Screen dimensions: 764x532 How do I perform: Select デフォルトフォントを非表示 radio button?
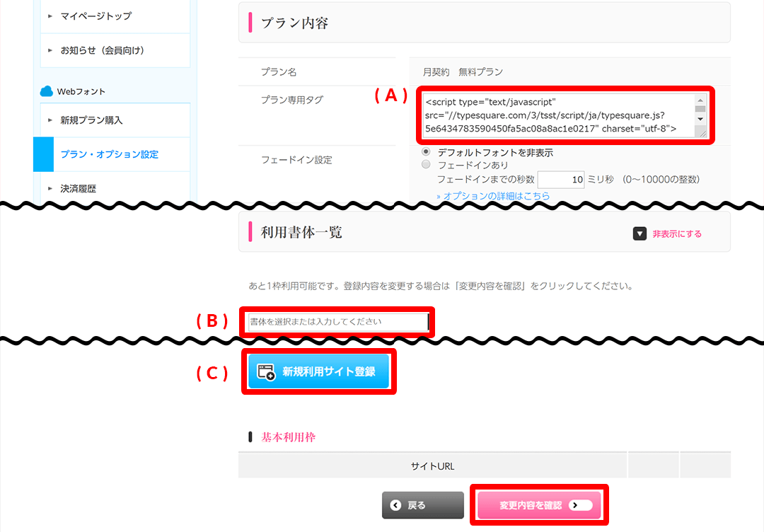[x=426, y=152]
